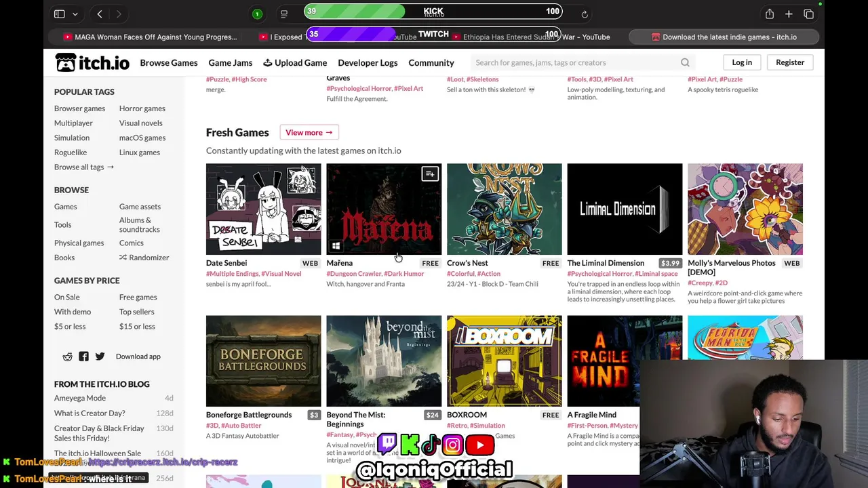Switch to the Ethiopia Has Entered Sudan tab
The image size is (868, 488).
click(x=532, y=37)
